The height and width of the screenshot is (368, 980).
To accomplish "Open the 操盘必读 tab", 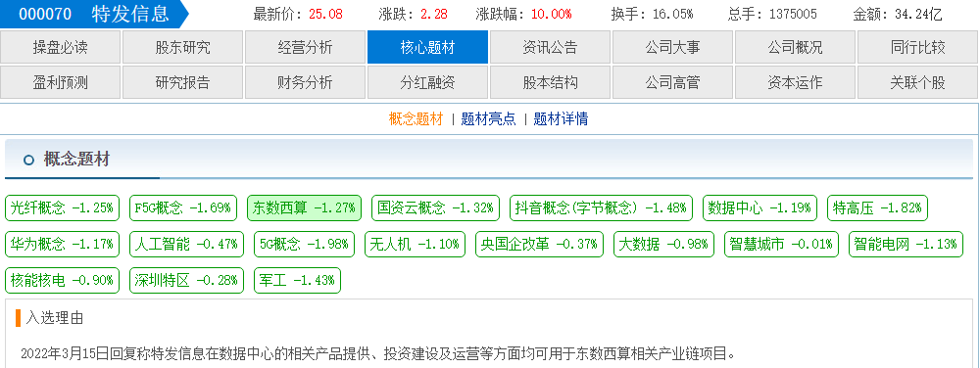I will [60, 47].
